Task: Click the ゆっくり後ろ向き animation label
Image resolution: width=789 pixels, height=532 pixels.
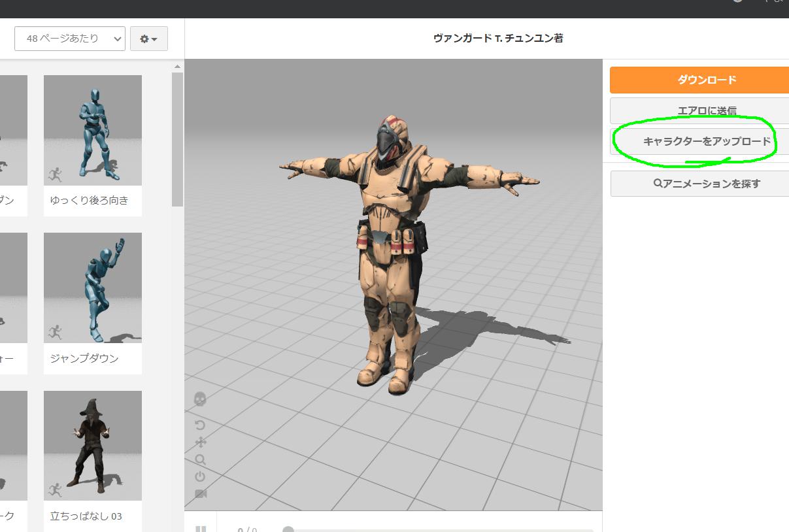Action: coord(90,201)
